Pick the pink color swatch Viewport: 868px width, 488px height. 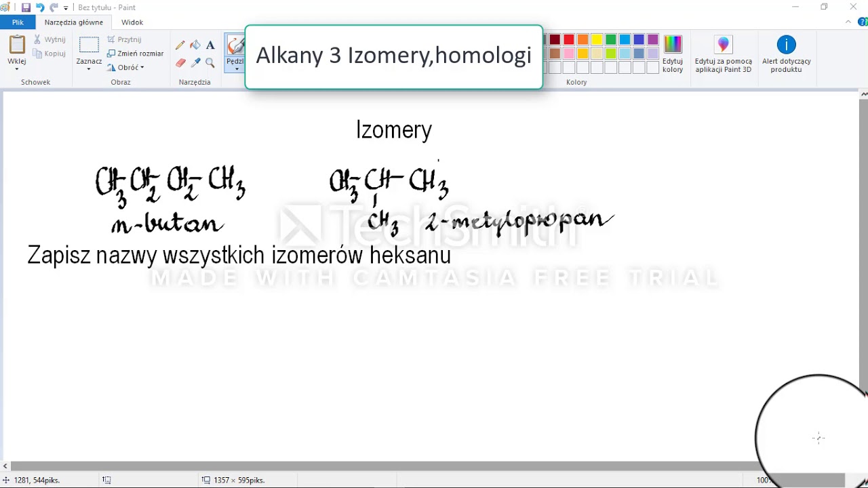(x=569, y=54)
